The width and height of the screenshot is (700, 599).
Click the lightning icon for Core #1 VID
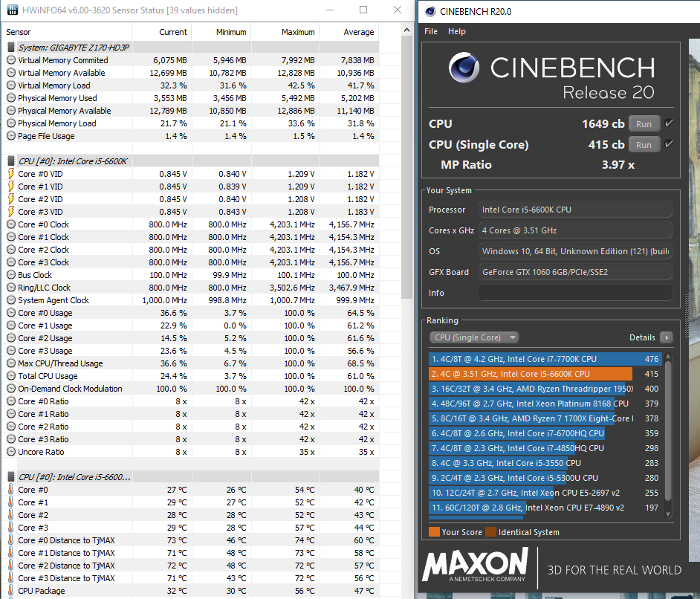coord(11,187)
